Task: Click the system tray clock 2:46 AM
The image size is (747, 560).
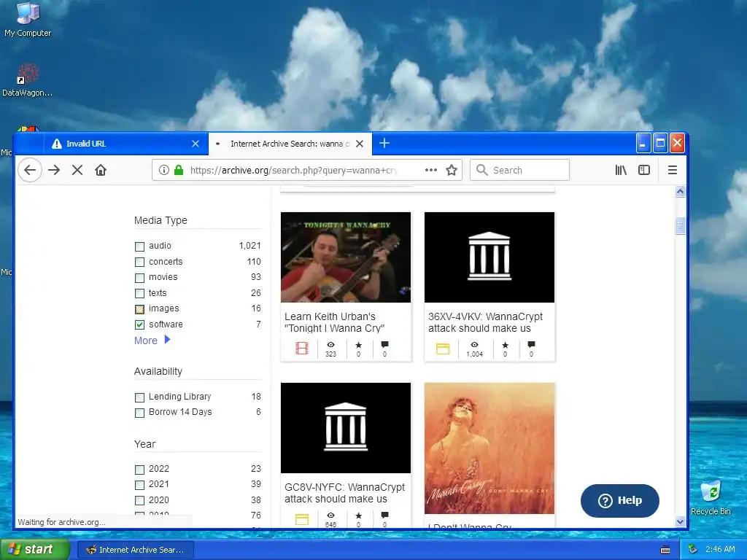Action: 720,550
